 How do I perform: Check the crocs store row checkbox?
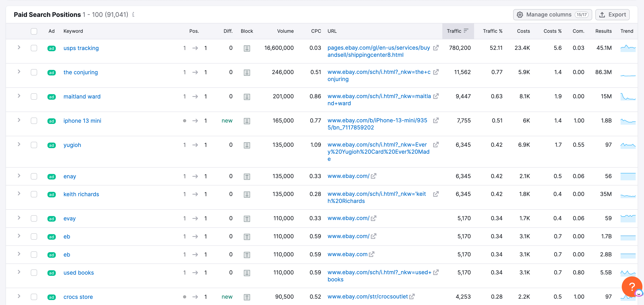(x=34, y=297)
